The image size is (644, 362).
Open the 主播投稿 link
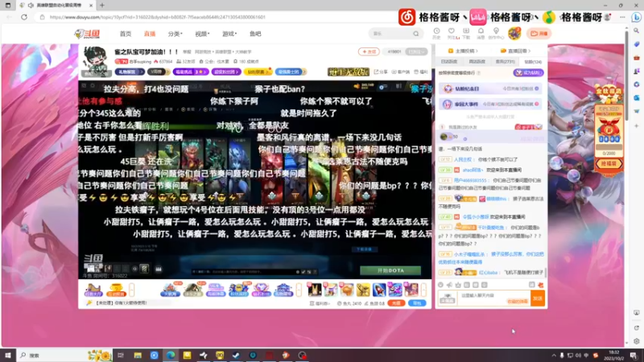click(463, 51)
